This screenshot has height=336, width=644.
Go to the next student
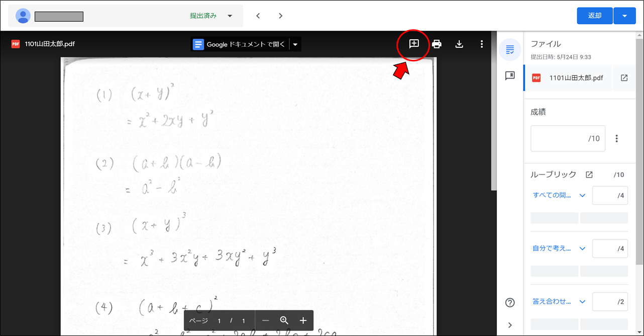point(281,16)
